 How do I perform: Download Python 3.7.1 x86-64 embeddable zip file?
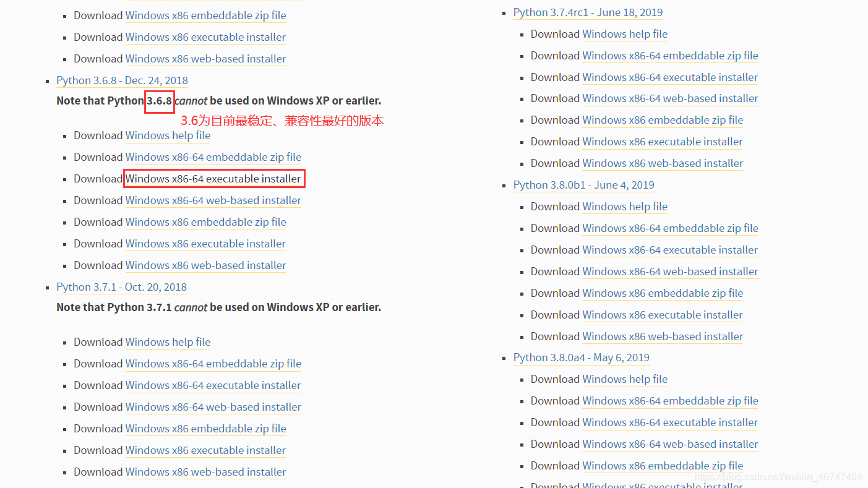(x=213, y=364)
